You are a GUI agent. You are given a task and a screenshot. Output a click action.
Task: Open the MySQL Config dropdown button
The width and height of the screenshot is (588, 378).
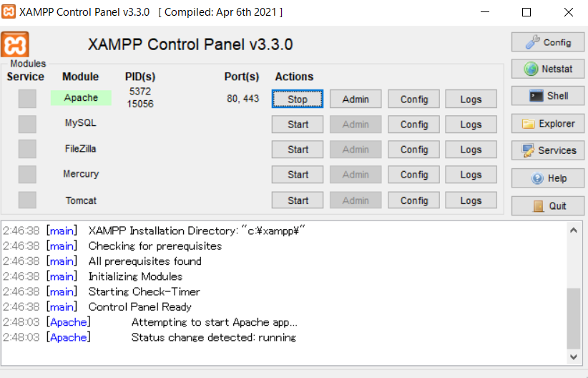tap(413, 125)
